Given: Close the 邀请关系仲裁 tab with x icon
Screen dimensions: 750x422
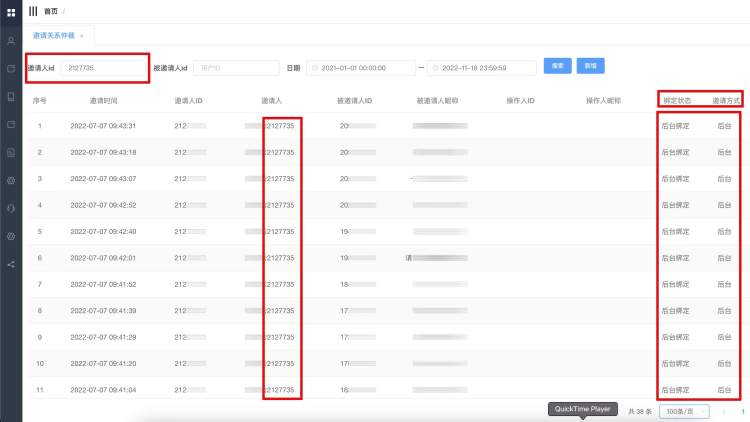Looking at the screenshot, I should [x=81, y=36].
